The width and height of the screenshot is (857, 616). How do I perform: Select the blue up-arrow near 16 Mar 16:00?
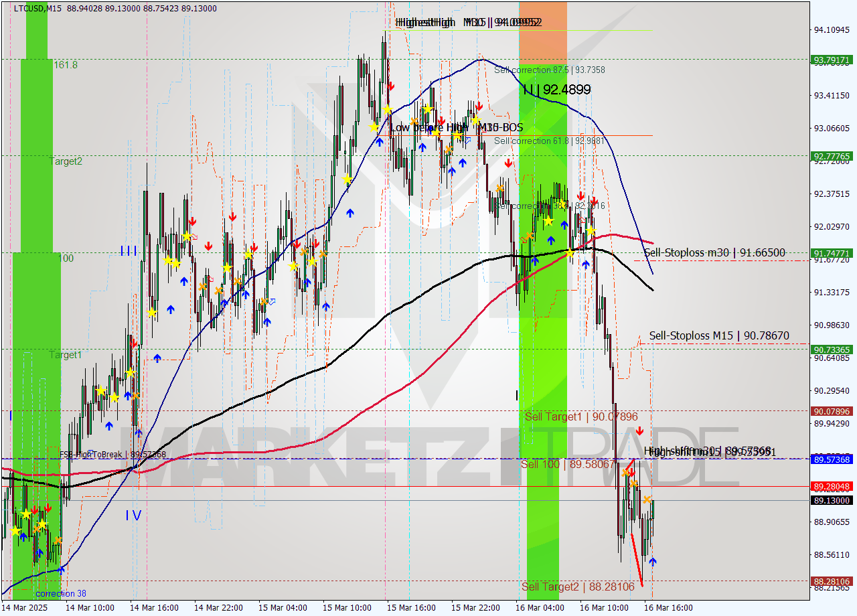653,562
